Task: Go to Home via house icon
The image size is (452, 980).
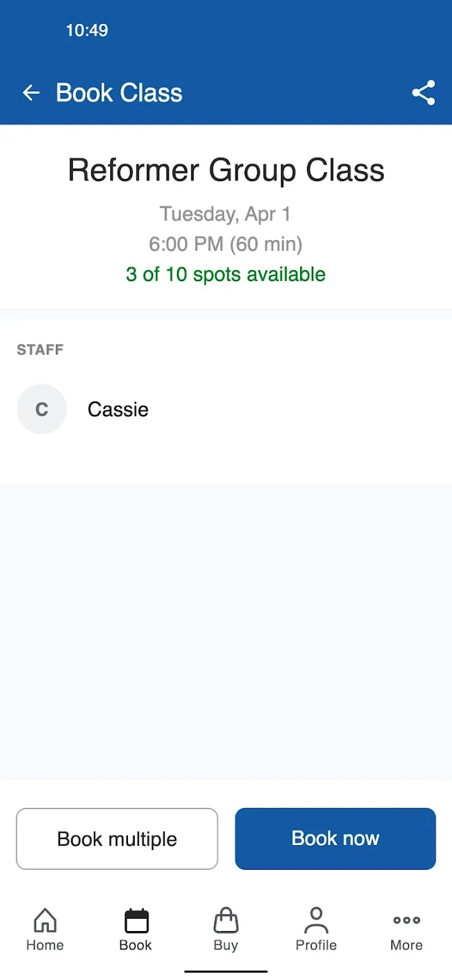Action: click(45, 921)
